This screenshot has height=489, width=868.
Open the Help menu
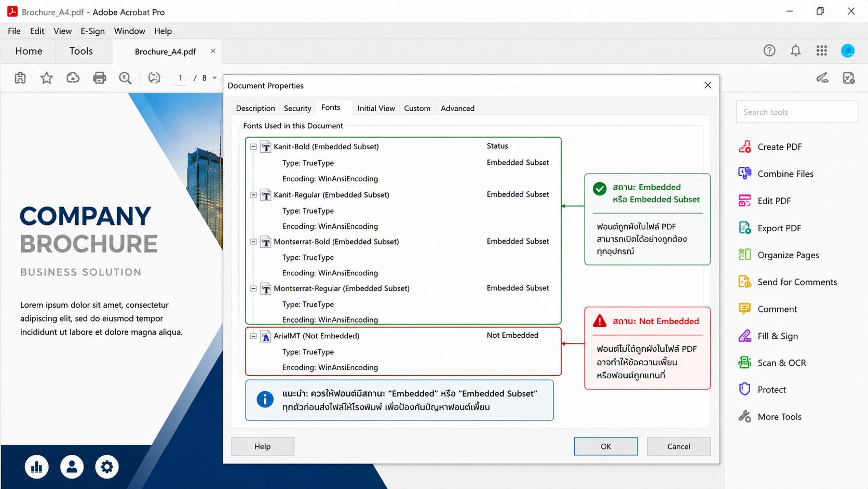point(162,31)
